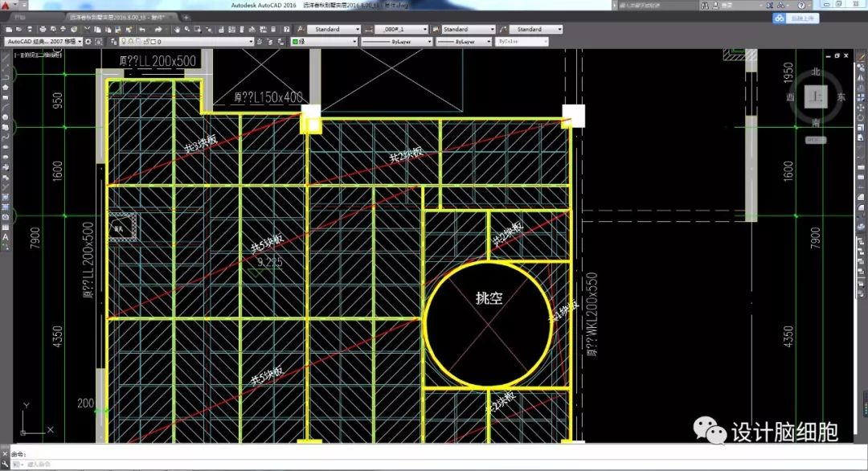Switch to the active drawing file tab

(118, 16)
